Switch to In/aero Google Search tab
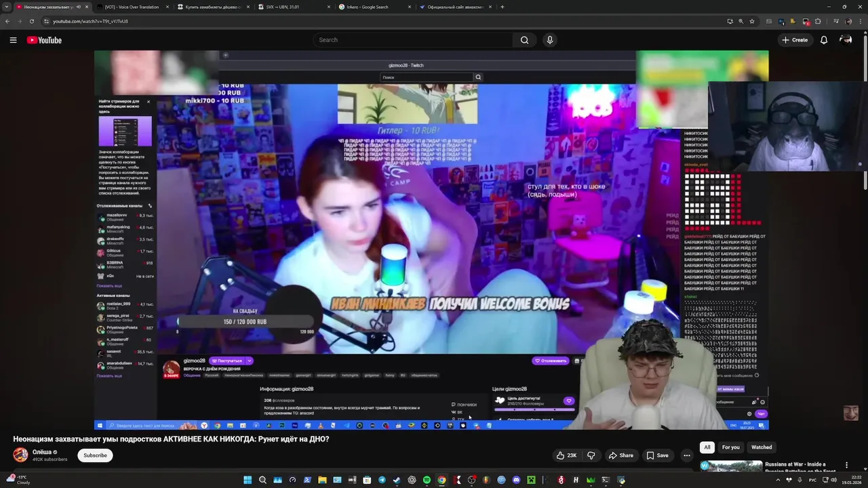This screenshot has height=488, width=868. 375,7
